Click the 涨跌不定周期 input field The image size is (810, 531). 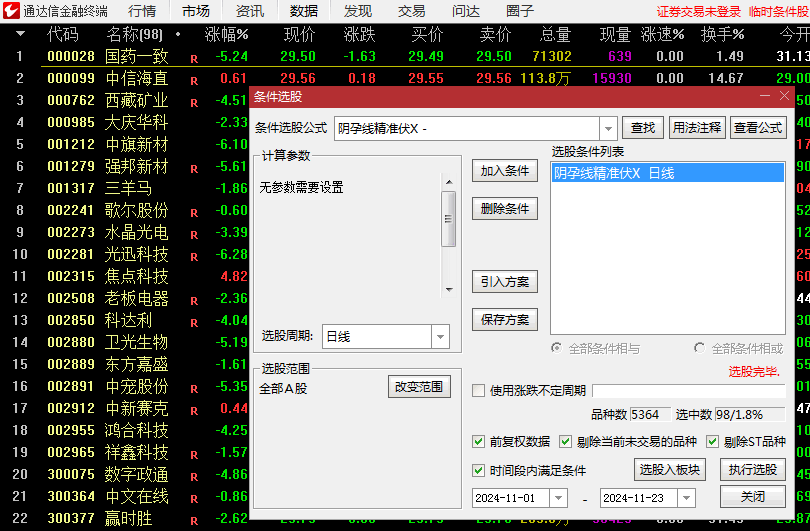689,391
